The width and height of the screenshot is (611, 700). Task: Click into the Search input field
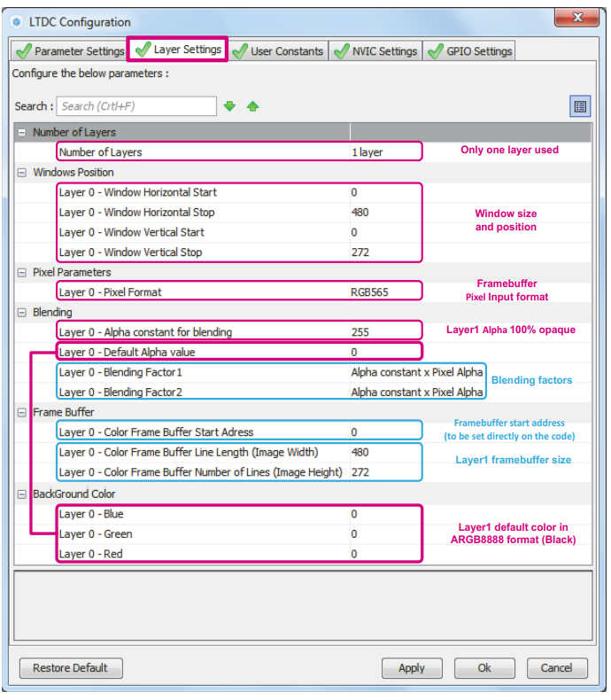136,106
